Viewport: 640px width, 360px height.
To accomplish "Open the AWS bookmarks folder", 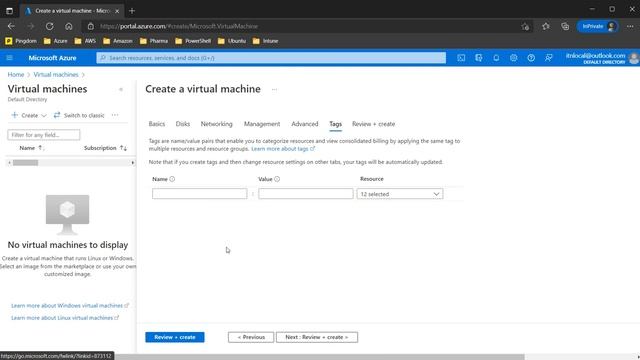I will 85,41.
